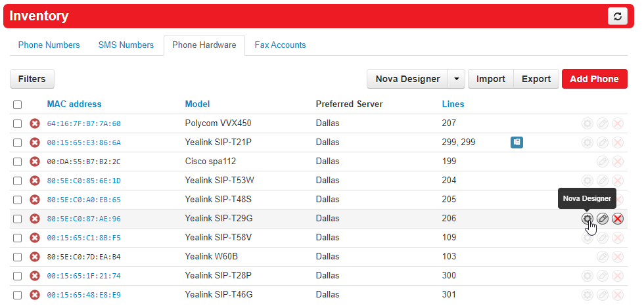Screen dimensions: 644x306
Task: Click red status icon beside Polycom VVX450 MAC
Action: [x=35, y=123]
